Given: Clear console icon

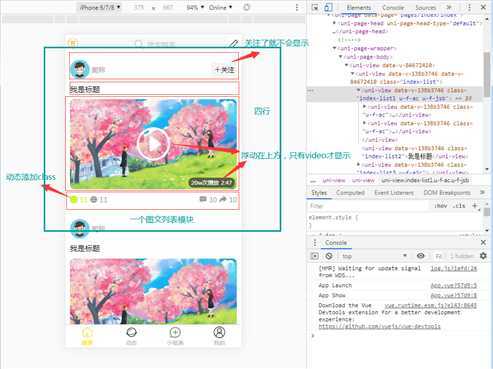Looking at the screenshot, I should pyautogui.click(x=329, y=256).
